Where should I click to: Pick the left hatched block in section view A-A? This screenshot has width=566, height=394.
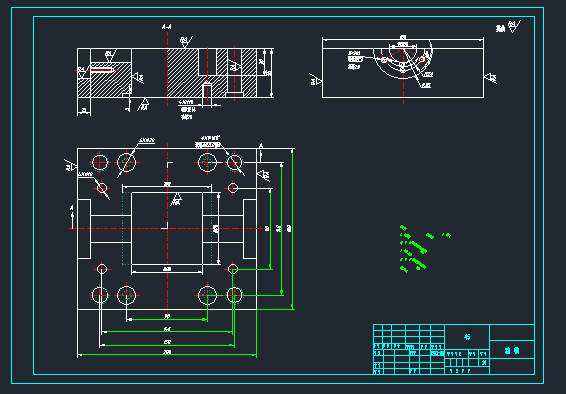[x=104, y=80]
